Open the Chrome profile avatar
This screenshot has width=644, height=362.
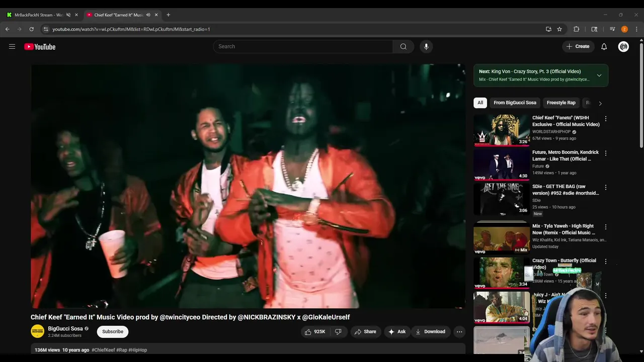pos(624,29)
